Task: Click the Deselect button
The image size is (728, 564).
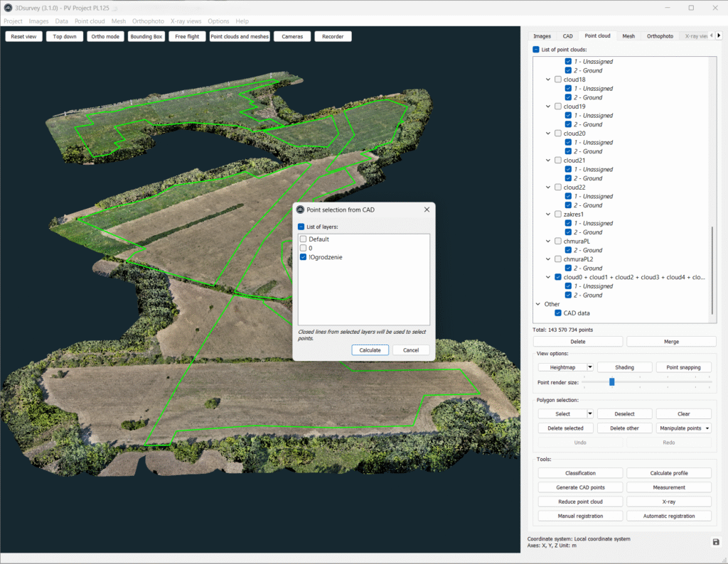Action: point(624,413)
